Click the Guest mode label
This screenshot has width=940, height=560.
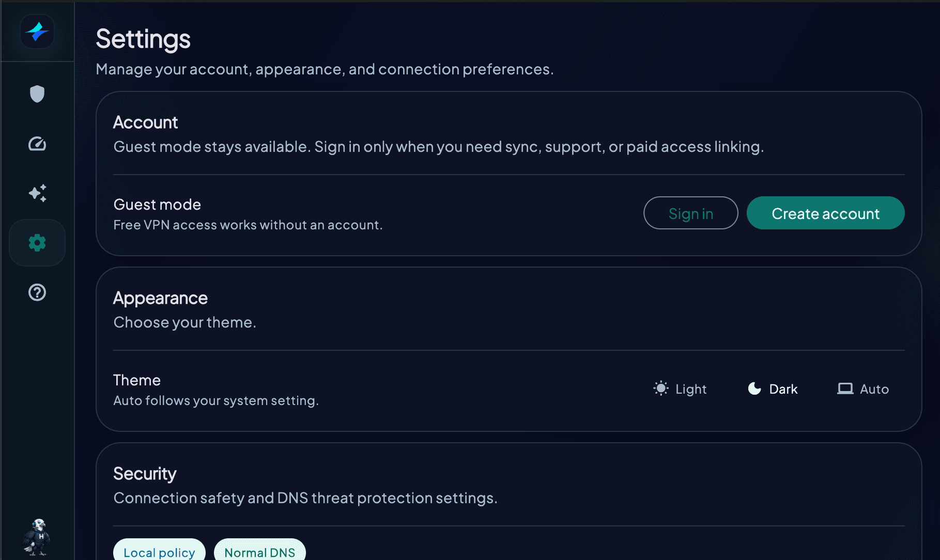(157, 205)
